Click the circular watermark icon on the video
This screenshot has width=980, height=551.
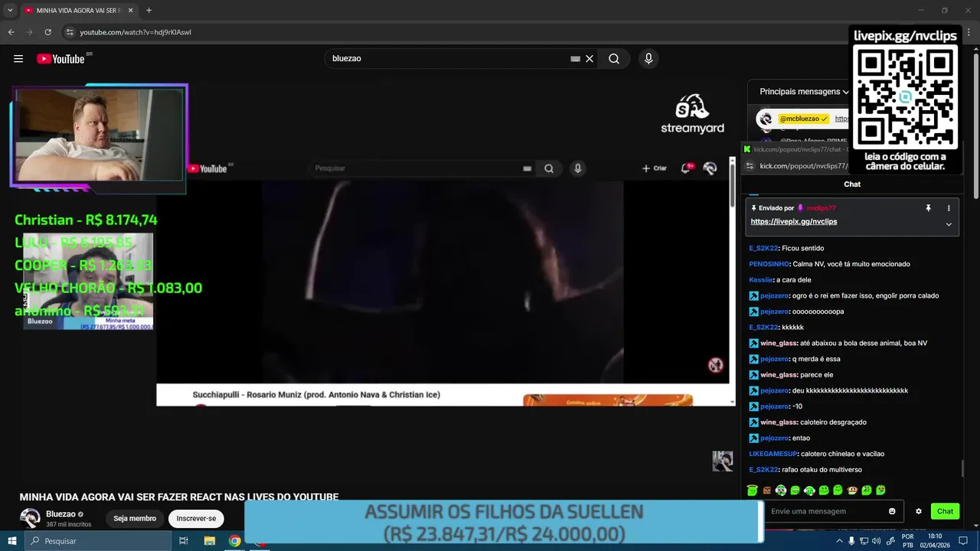coord(716,365)
